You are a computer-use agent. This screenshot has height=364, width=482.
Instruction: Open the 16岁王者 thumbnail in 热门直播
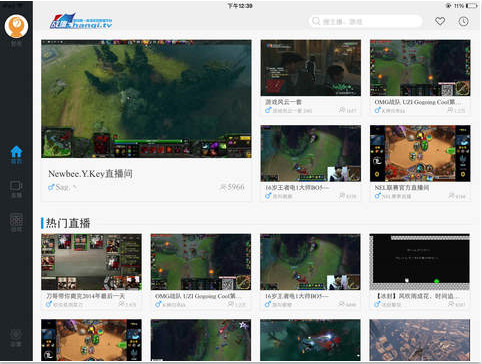pos(310,262)
